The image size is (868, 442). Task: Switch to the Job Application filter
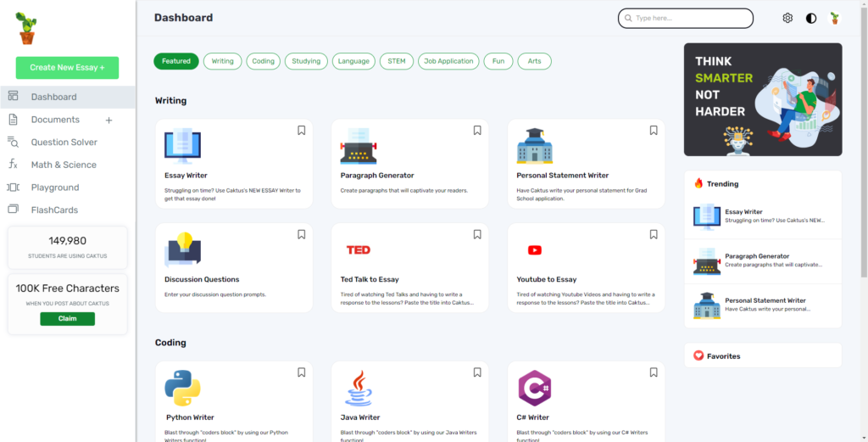(x=448, y=61)
